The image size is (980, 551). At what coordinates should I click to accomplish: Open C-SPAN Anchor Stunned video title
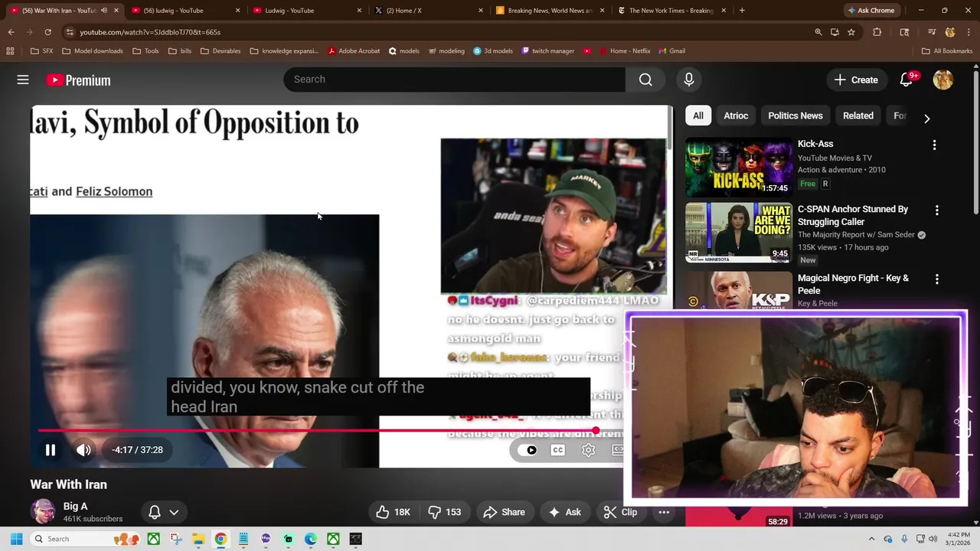click(x=853, y=215)
